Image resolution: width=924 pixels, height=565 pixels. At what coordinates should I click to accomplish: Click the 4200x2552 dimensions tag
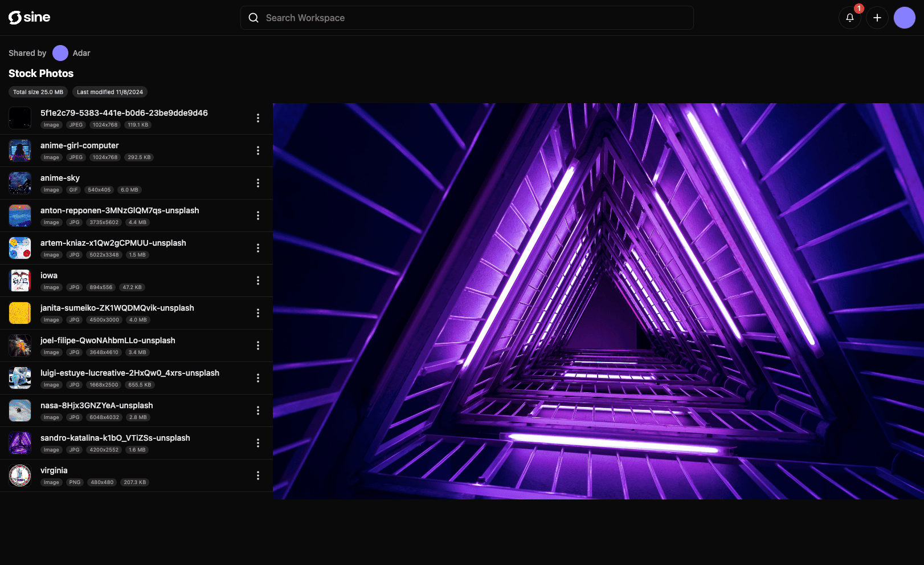click(104, 450)
